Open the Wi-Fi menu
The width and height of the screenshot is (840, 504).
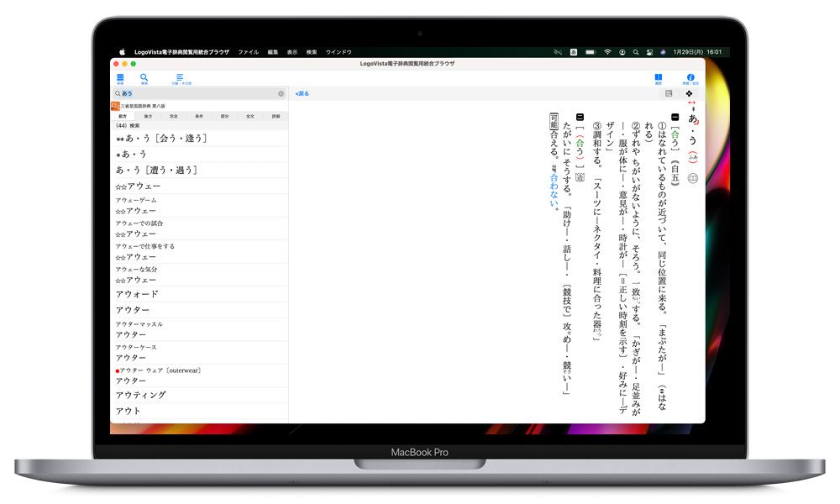pos(607,52)
